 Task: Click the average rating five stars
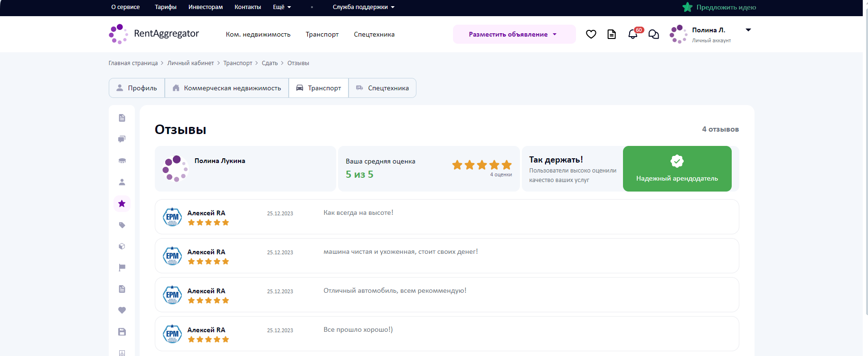[482, 165]
